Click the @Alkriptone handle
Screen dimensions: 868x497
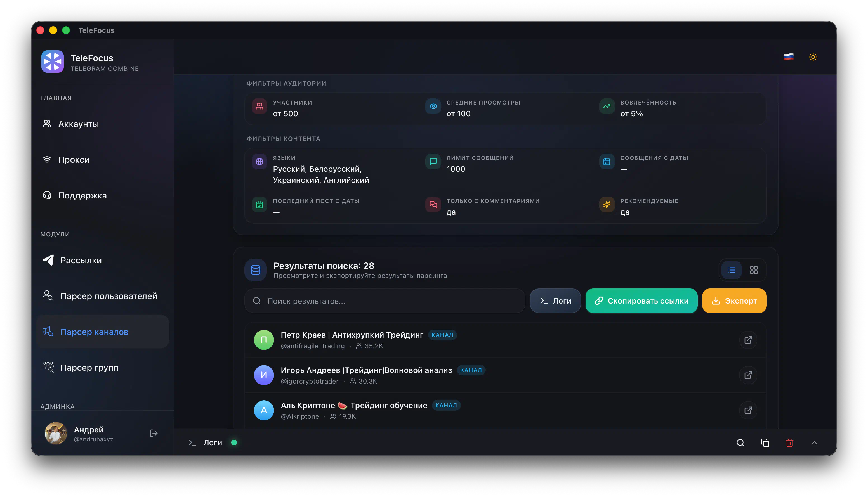[x=300, y=416]
